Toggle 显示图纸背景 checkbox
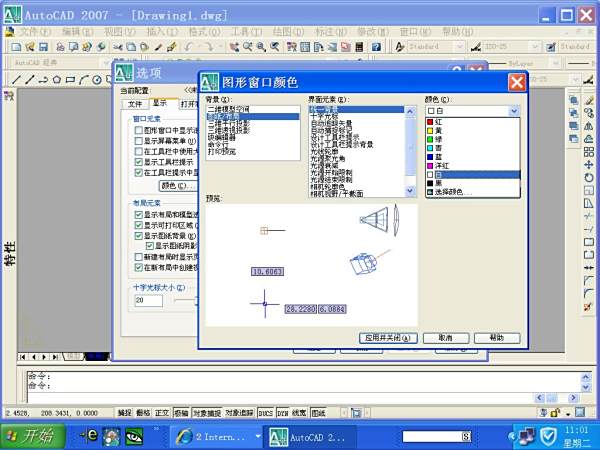Viewport: 600px width, 450px height. point(139,236)
